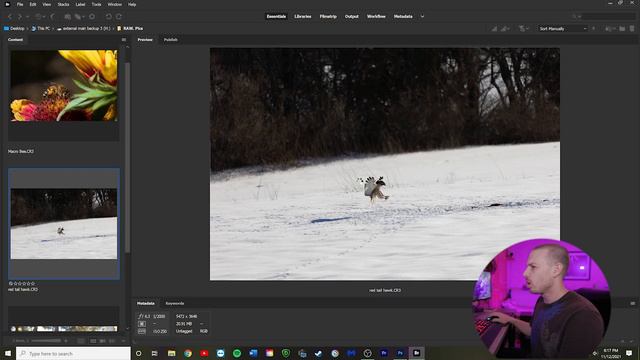
Task: Switch to thumbnails view icon
Action: [x=93, y=341]
